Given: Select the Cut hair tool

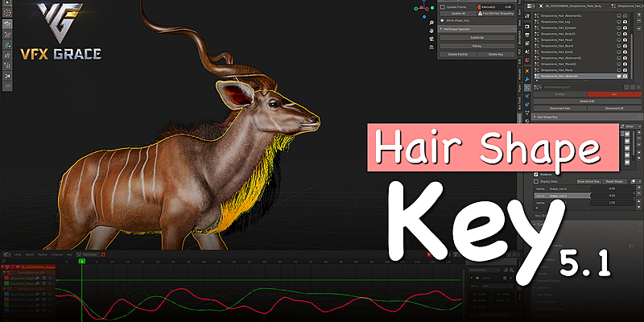Looking at the screenshot, I should (7, 76).
